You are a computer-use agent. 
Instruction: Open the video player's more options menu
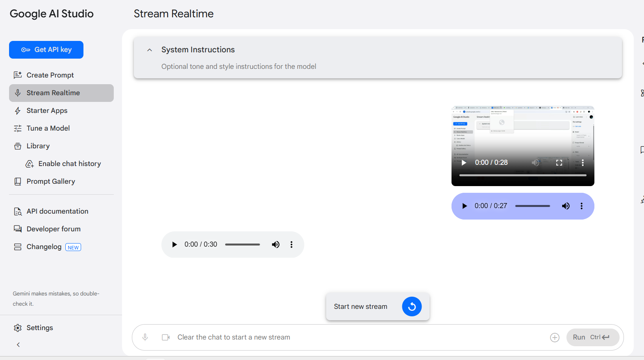[583, 162]
